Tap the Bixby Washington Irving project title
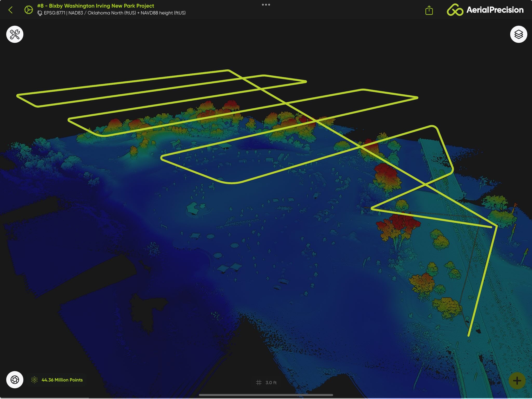Image resolution: width=532 pixels, height=399 pixels. pyautogui.click(x=96, y=6)
